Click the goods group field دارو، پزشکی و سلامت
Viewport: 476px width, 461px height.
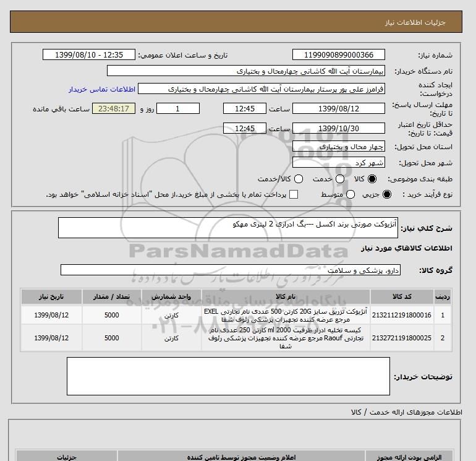tap(231, 270)
